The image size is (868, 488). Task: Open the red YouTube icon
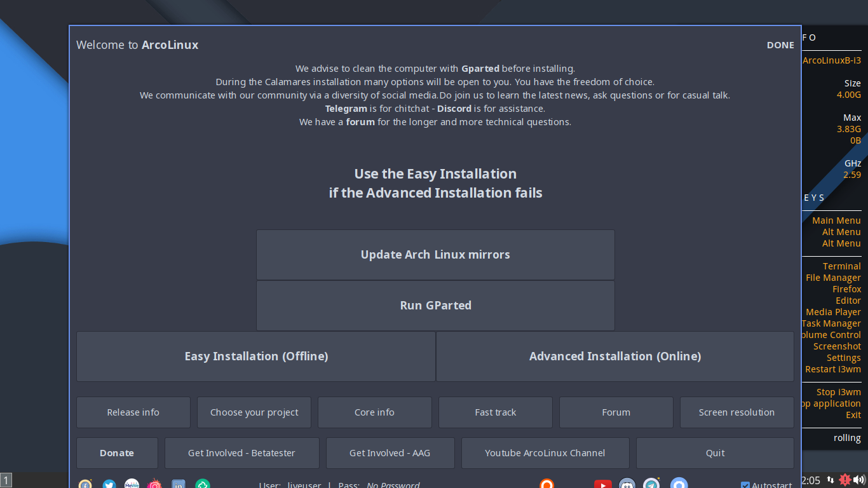[x=603, y=485]
